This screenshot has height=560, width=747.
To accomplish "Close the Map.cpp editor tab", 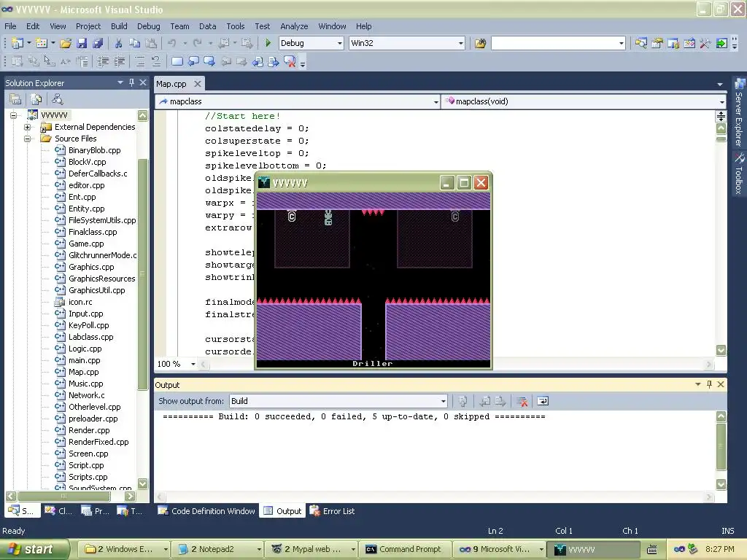I will pyautogui.click(x=197, y=84).
